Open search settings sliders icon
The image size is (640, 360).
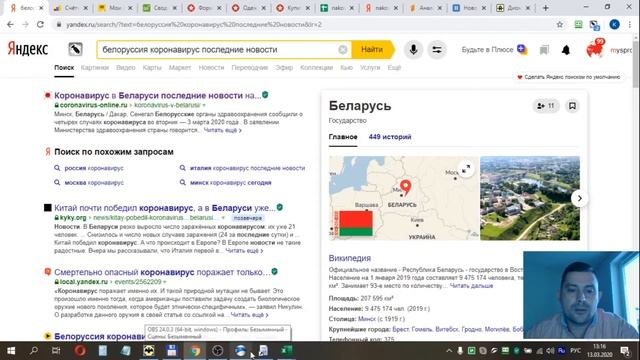[437, 50]
